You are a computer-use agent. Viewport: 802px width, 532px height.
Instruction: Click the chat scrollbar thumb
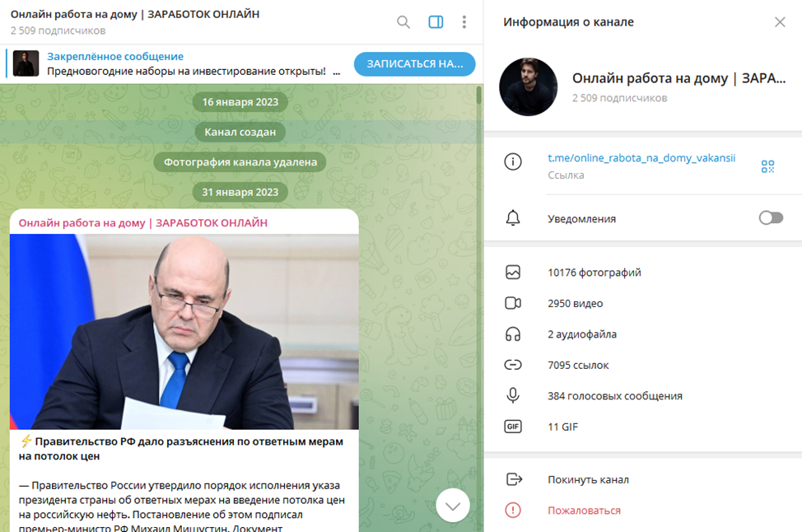[479, 96]
